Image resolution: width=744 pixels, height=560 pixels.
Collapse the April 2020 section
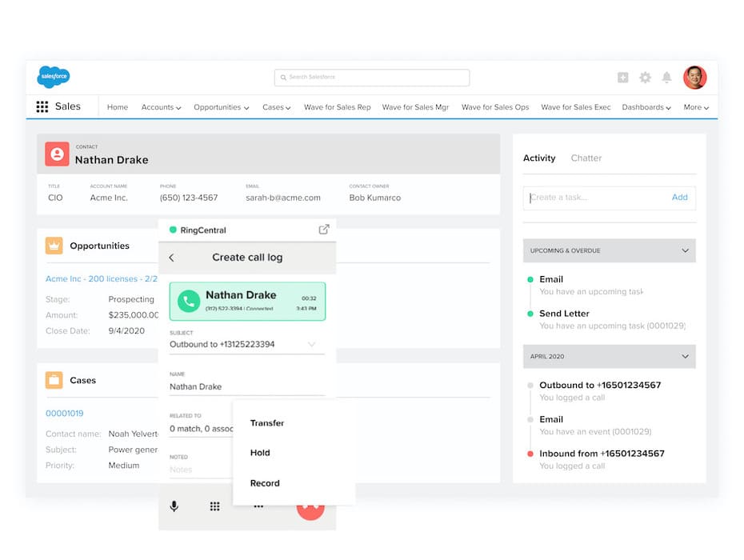click(x=685, y=356)
